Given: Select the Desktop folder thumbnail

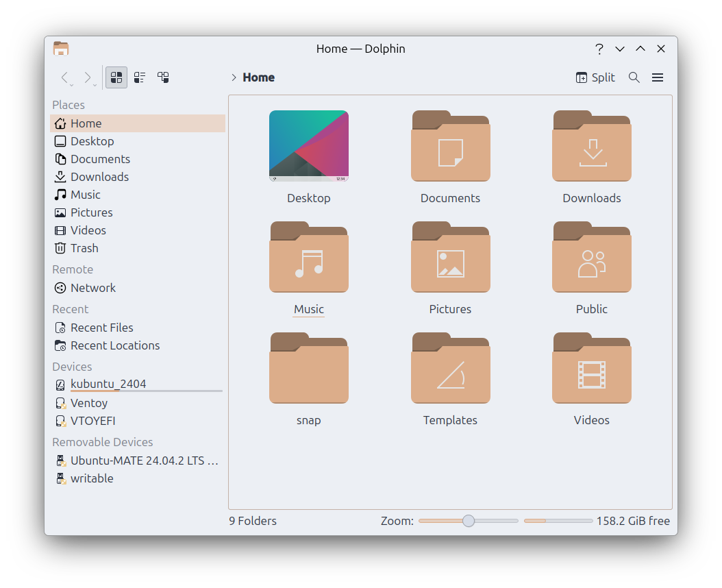Looking at the screenshot, I should [309, 146].
